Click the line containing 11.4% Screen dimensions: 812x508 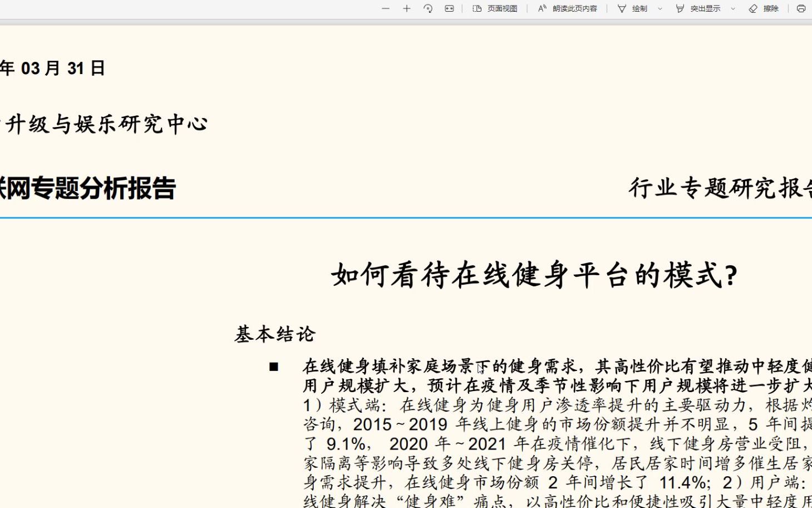(557, 482)
